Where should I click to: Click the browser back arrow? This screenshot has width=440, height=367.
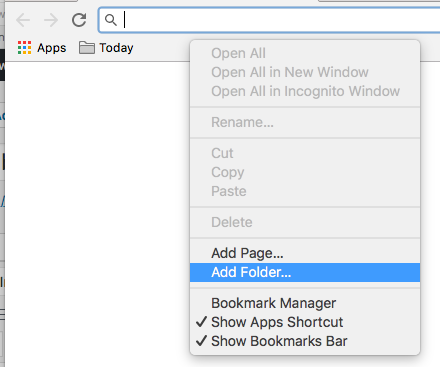tap(23, 20)
